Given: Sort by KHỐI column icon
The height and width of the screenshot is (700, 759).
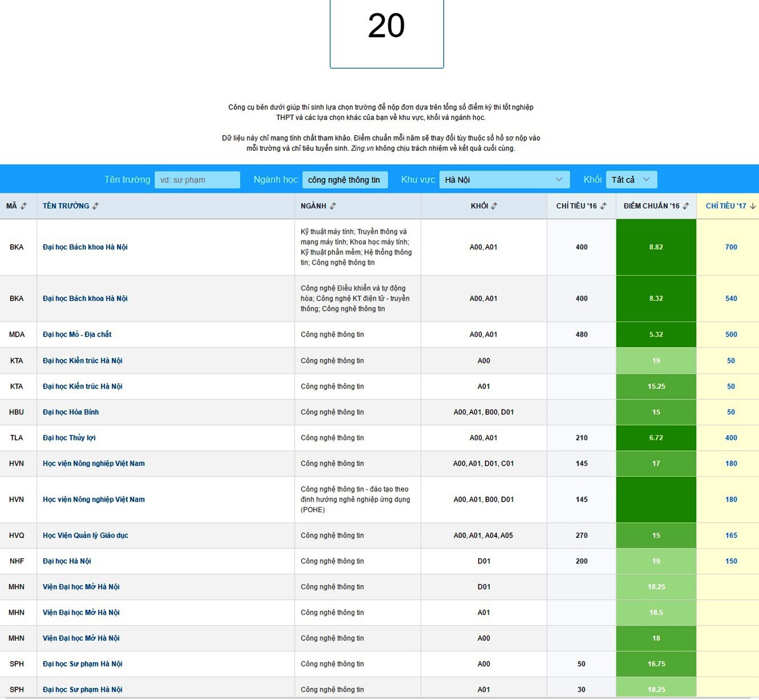Looking at the screenshot, I should click(494, 206).
